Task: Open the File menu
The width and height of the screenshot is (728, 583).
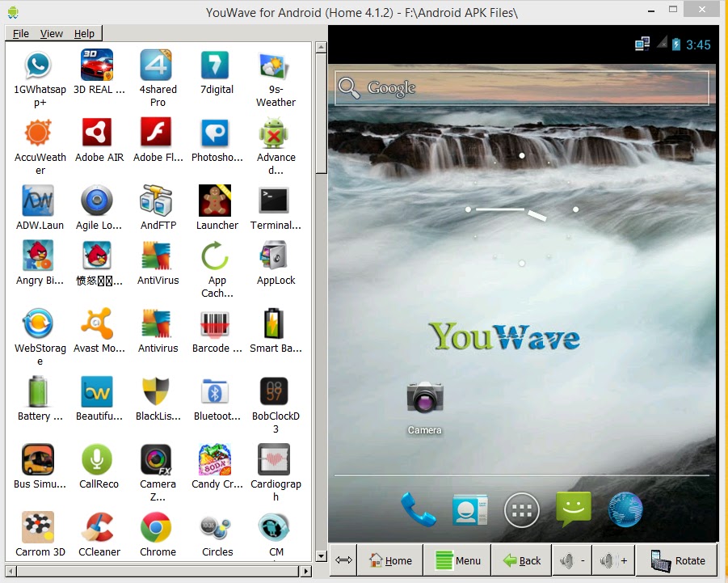Action: [20, 33]
